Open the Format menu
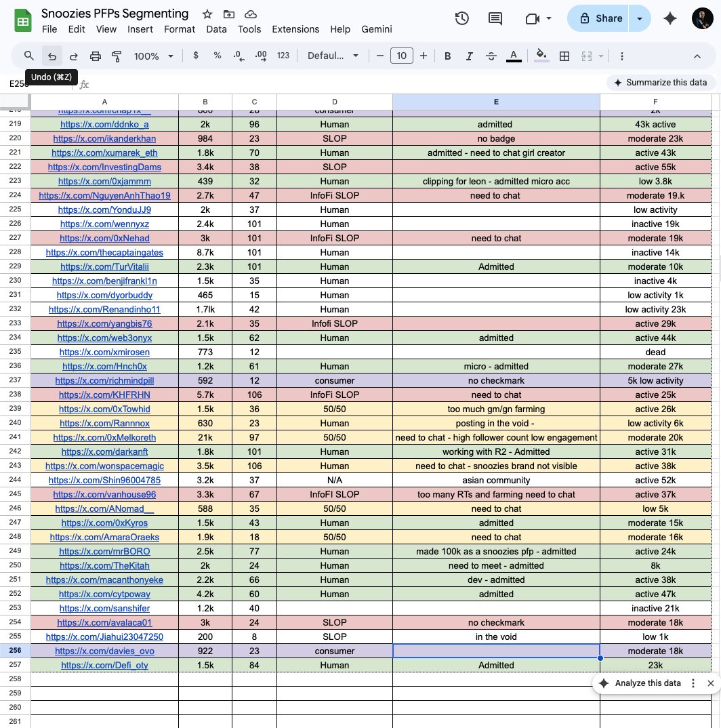 [180, 29]
